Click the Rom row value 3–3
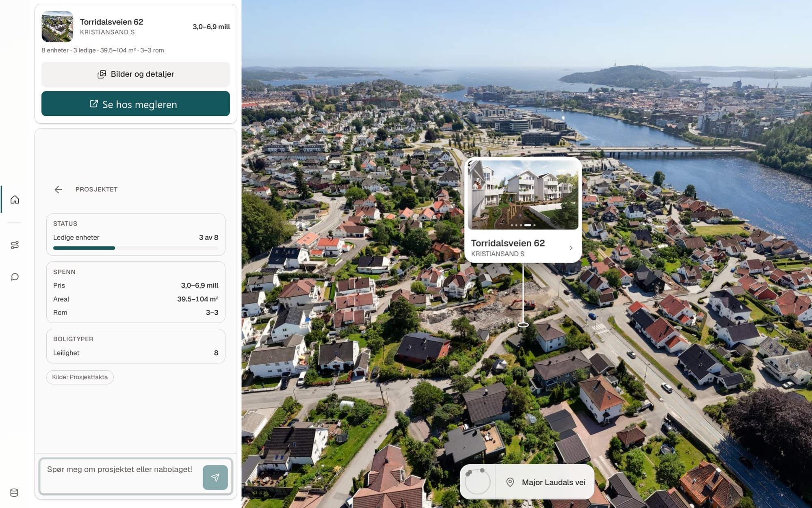The height and width of the screenshot is (508, 812). click(212, 313)
